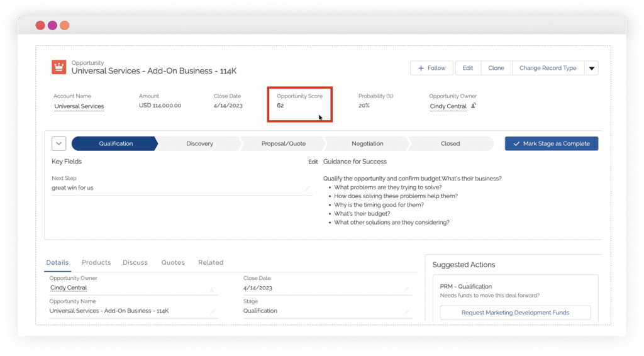Click 'Why is the timing good for them?' bullet
644x356 pixels.
tap(379, 205)
